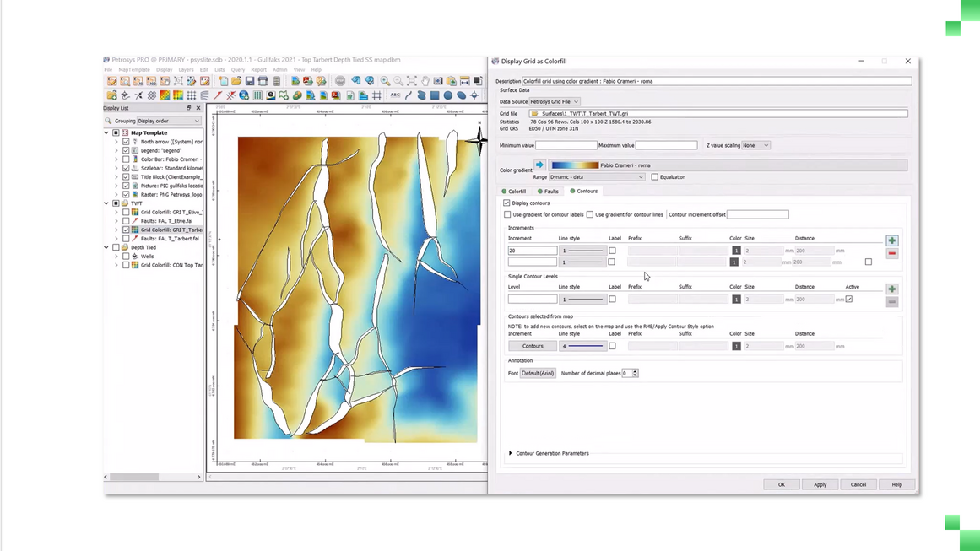Open the Range Dynamic - data dropdown
This screenshot has height=551, width=980.
[x=597, y=177]
